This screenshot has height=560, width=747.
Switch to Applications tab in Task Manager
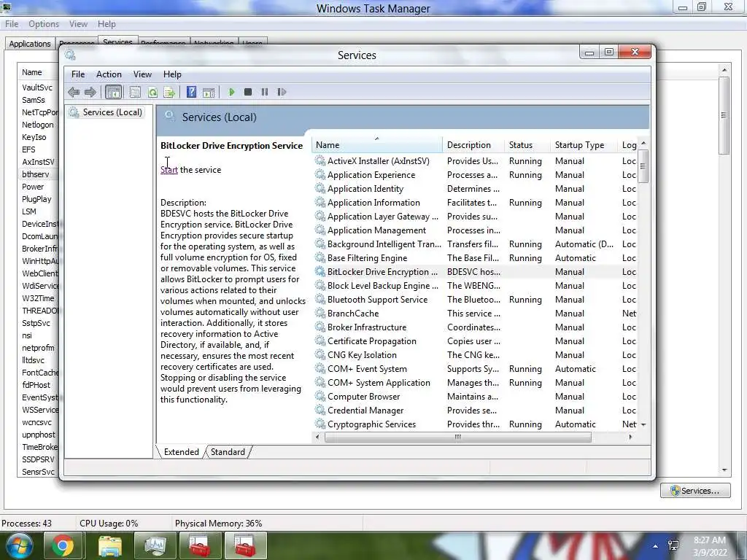point(29,43)
